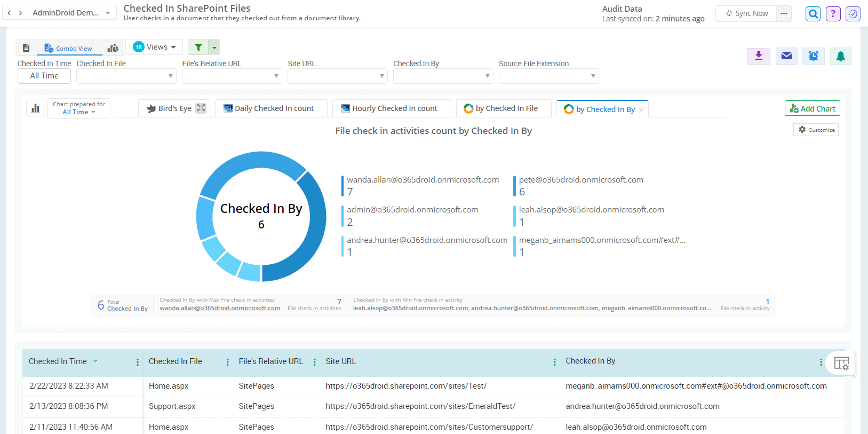Image resolution: width=868 pixels, height=434 pixels.
Task: Click the purple help question mark icon
Action: 833,14
